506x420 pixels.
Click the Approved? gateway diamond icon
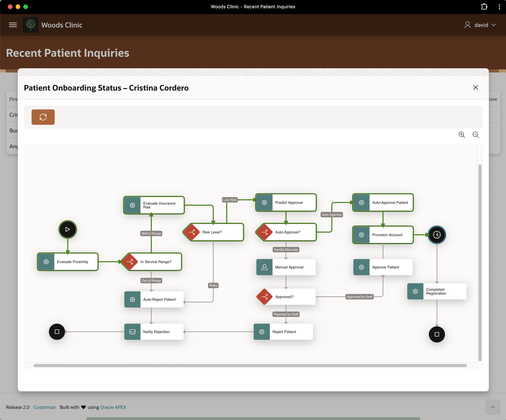[x=264, y=297]
